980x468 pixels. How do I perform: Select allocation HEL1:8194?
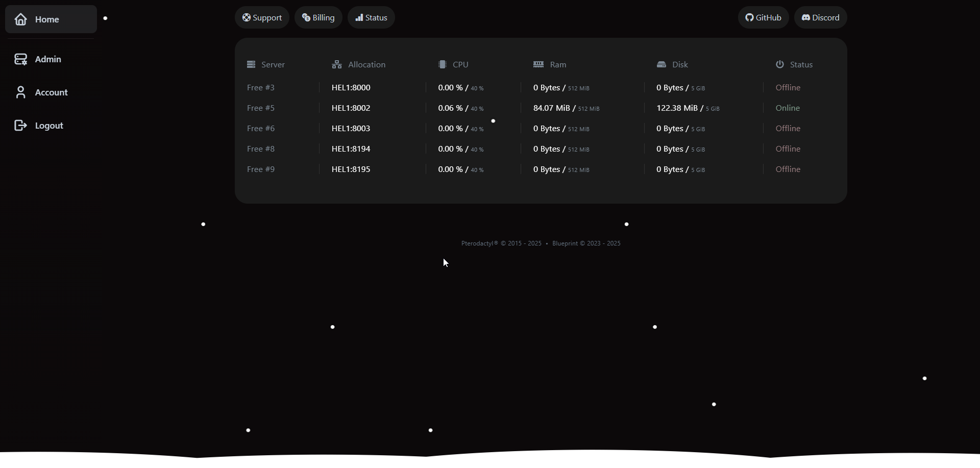coord(351,149)
